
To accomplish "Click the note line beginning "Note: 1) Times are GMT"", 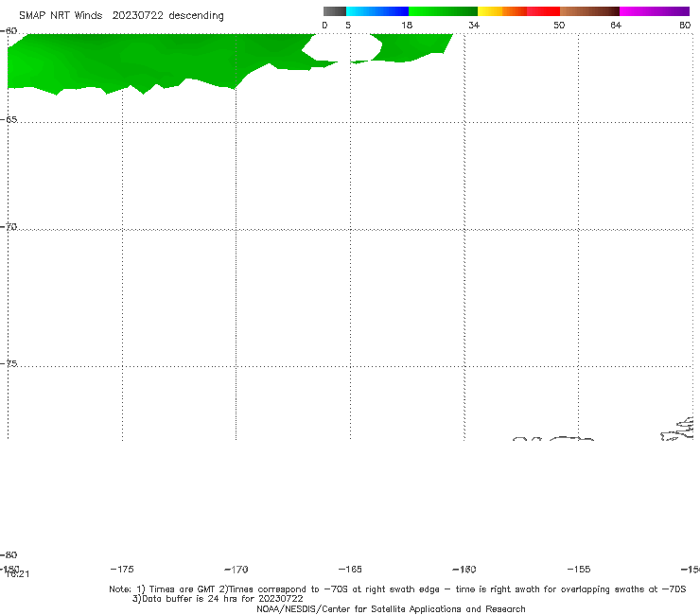I will [397, 589].
